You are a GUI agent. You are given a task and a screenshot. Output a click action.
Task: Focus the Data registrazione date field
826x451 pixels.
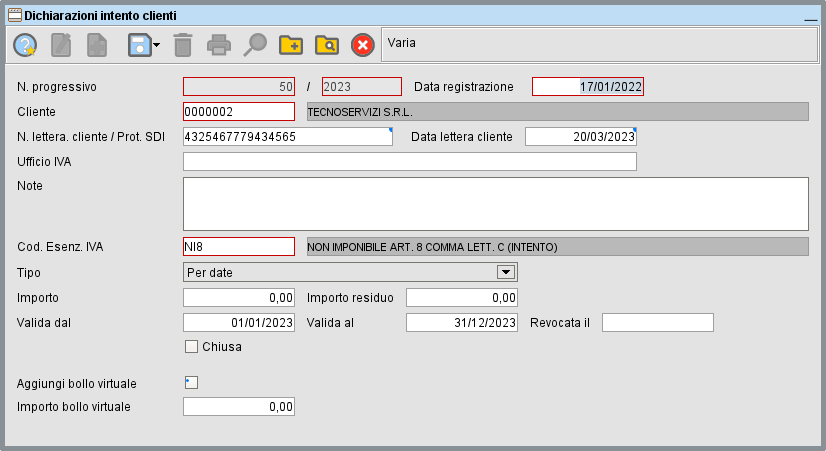click(588, 86)
